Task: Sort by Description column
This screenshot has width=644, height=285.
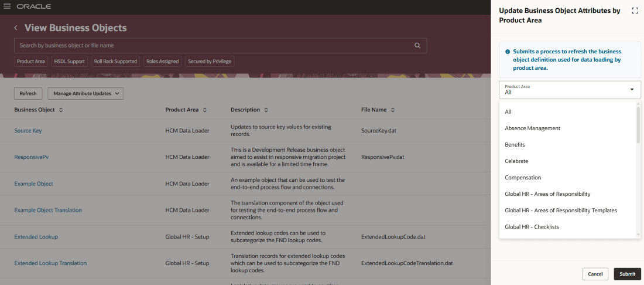Action: [x=266, y=110]
